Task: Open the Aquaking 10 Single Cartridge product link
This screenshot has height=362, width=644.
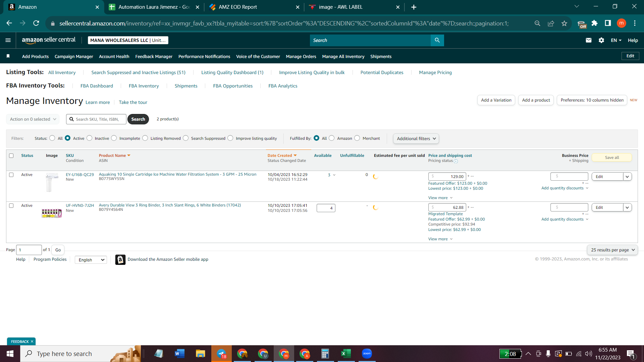Action: coord(177,174)
